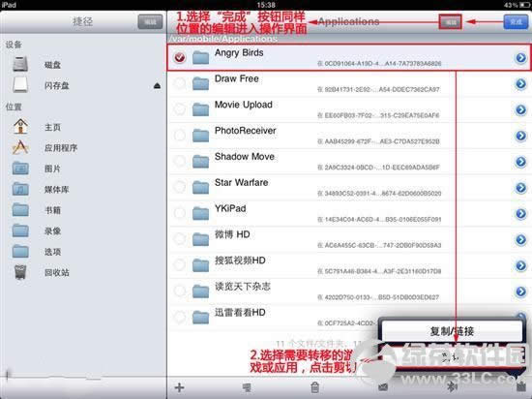Tap the 完成 done button
532x399 pixels.
click(x=516, y=21)
